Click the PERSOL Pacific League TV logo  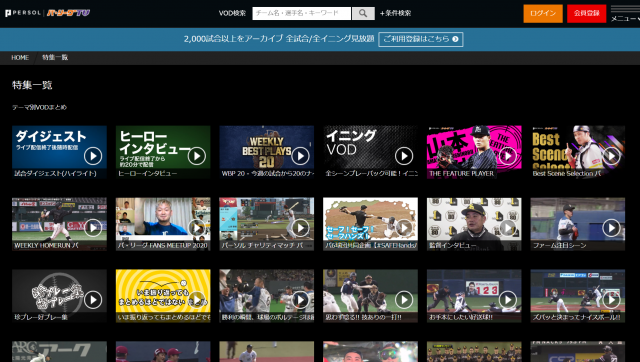tap(47, 13)
